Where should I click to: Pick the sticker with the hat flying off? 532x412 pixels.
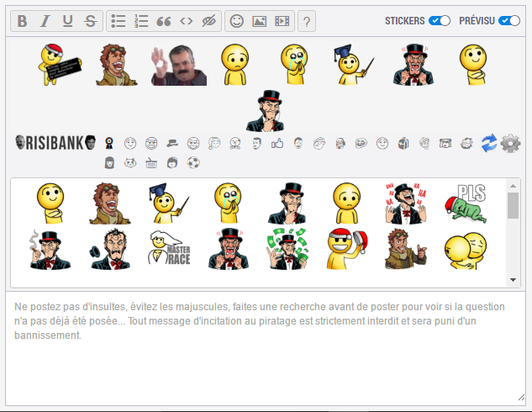click(x=110, y=249)
